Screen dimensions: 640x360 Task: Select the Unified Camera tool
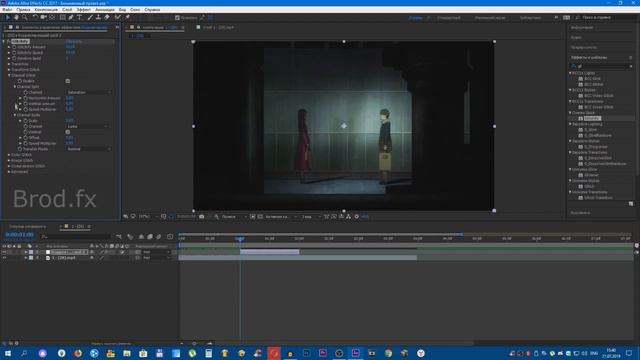pyautogui.click(x=44, y=18)
